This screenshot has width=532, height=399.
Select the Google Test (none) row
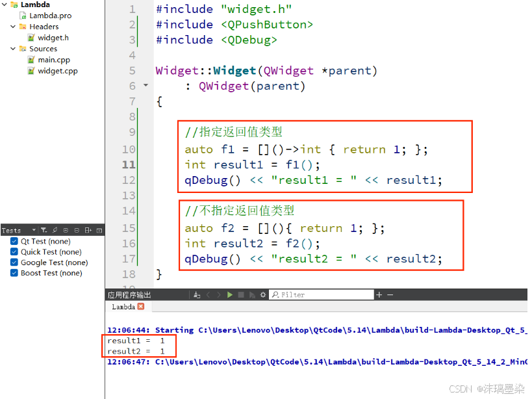[55, 263]
